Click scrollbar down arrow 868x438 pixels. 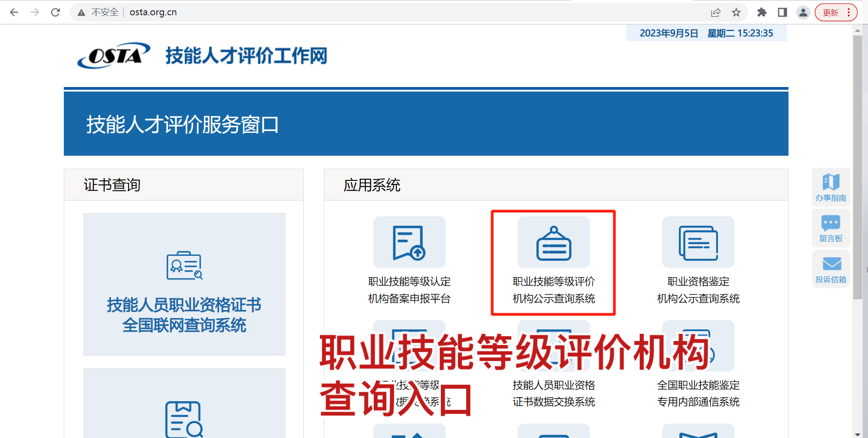pos(858,434)
